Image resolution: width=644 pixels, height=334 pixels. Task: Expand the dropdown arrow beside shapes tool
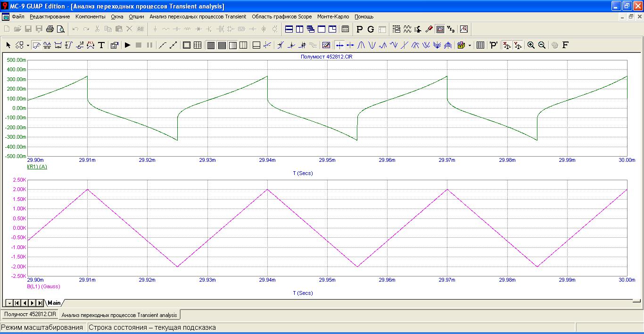coord(28,46)
